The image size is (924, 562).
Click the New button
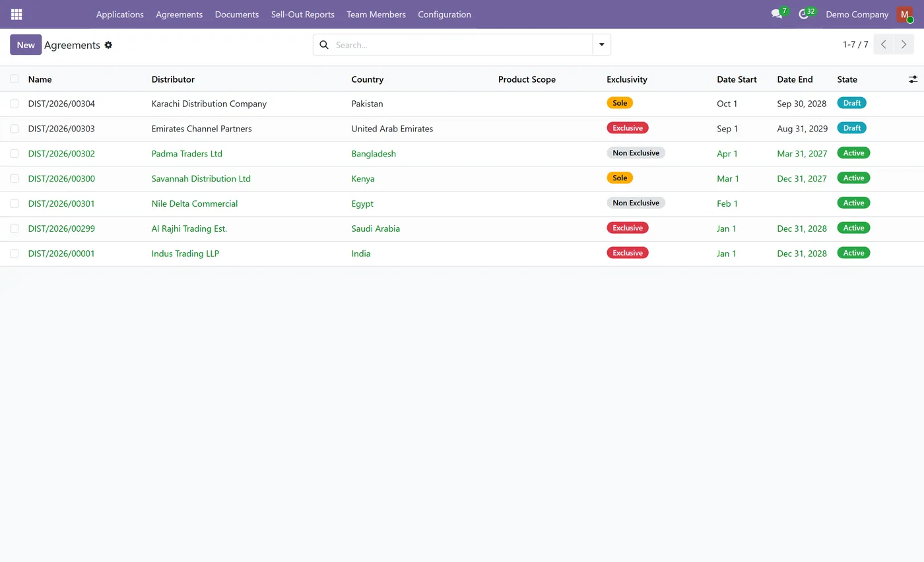click(x=26, y=45)
